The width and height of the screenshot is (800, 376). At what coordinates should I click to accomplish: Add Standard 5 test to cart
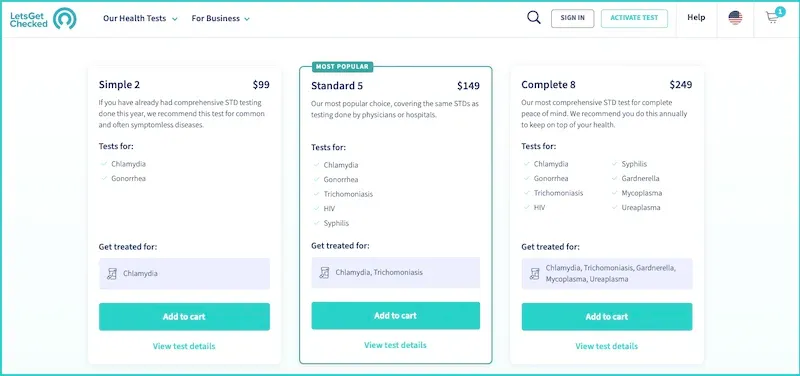[395, 316]
